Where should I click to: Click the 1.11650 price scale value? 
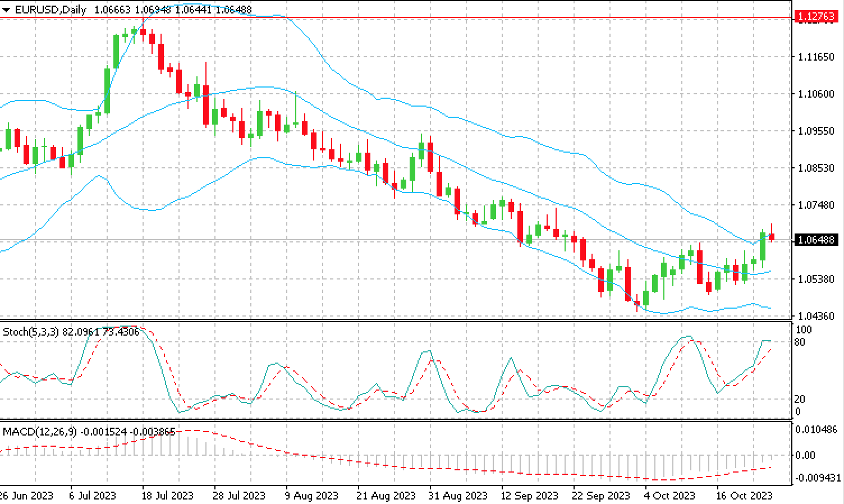[816, 57]
